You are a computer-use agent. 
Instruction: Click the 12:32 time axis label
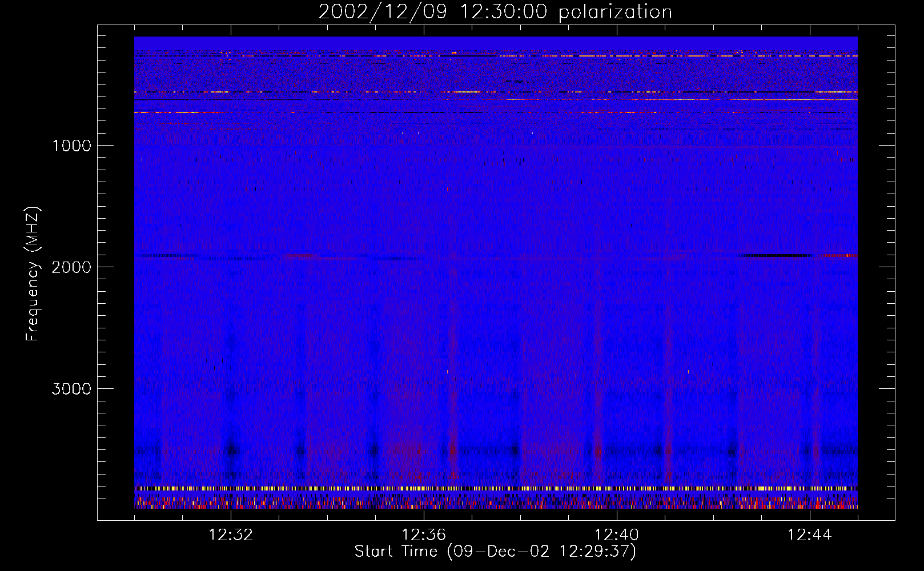pos(231,535)
